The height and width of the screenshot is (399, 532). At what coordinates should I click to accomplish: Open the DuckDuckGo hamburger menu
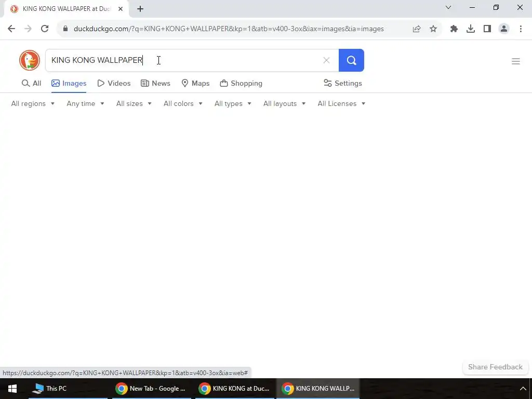pyautogui.click(x=516, y=61)
